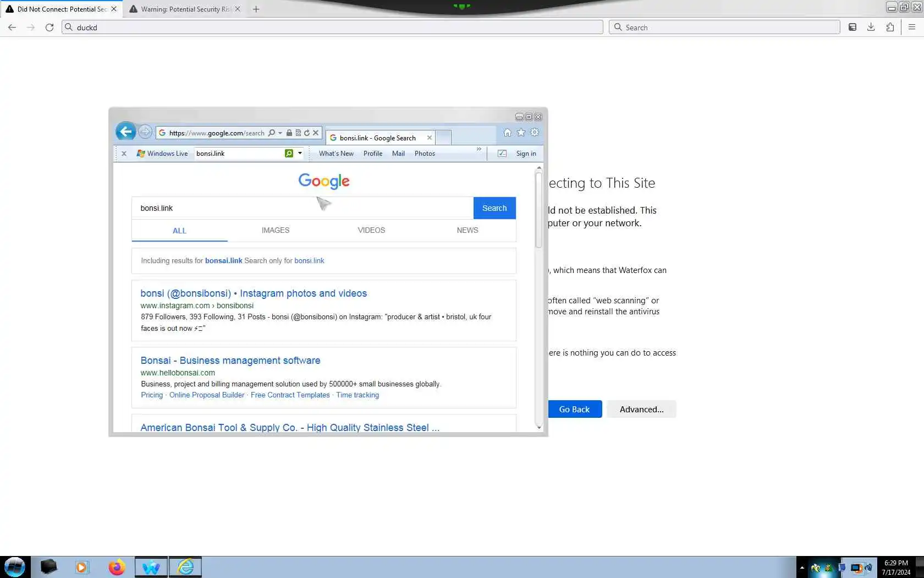Select the ALL results tab
The image size is (924, 578).
[179, 231]
